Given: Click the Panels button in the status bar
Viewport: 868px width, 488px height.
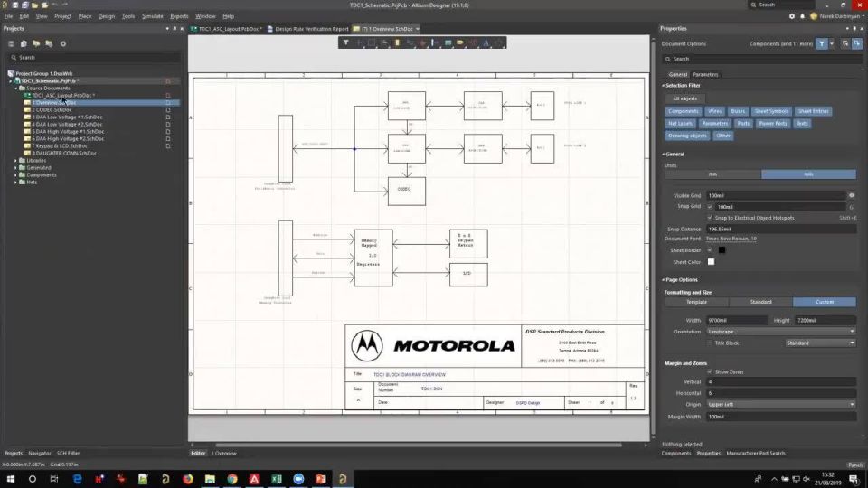Looking at the screenshot, I should click(x=854, y=465).
